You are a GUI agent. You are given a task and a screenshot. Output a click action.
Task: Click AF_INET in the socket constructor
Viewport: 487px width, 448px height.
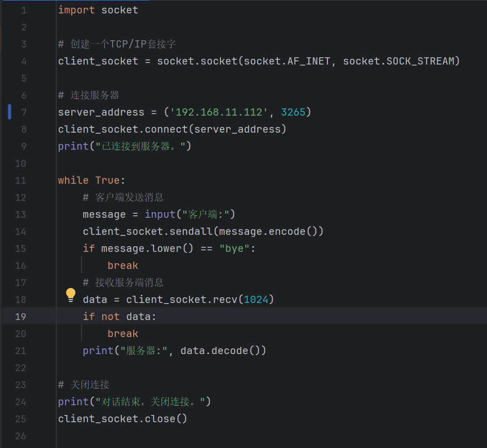(309, 61)
